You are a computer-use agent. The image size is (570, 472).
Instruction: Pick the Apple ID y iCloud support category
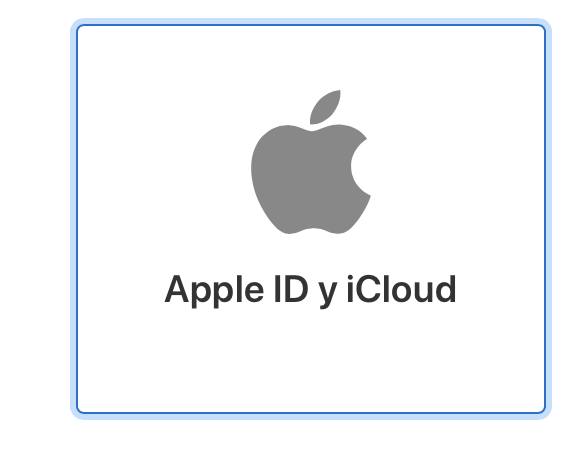pos(311,219)
